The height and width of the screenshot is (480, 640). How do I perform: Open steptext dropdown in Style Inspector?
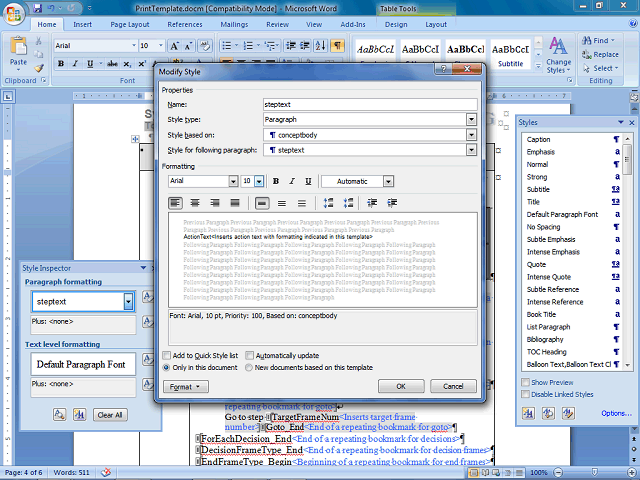pyautogui.click(x=129, y=302)
